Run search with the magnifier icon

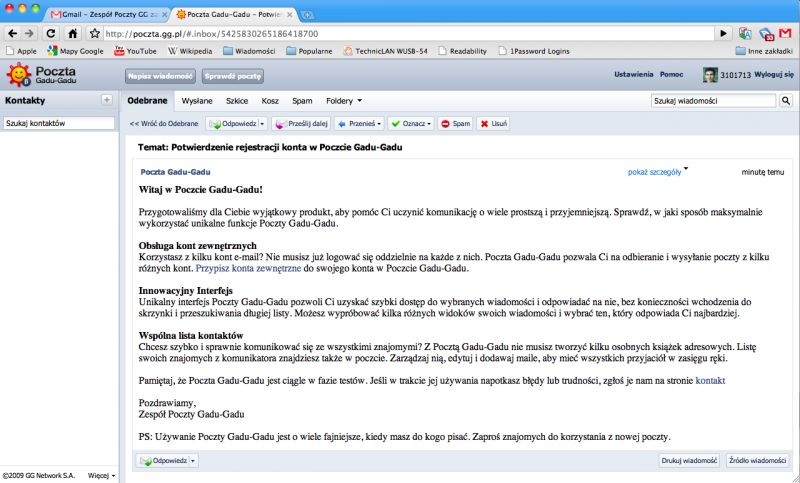[x=786, y=101]
